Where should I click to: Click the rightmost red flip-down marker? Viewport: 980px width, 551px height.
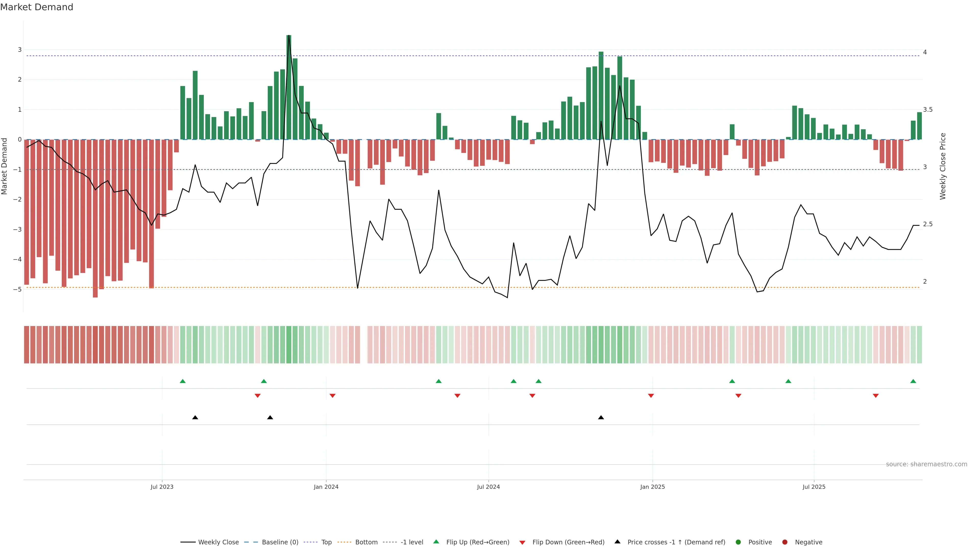coord(876,396)
